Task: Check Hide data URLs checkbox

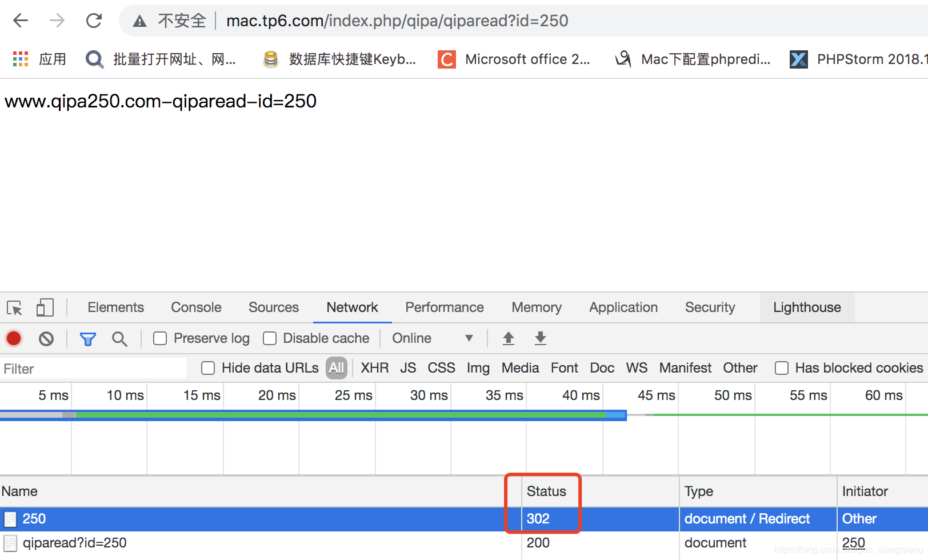Action: click(208, 368)
